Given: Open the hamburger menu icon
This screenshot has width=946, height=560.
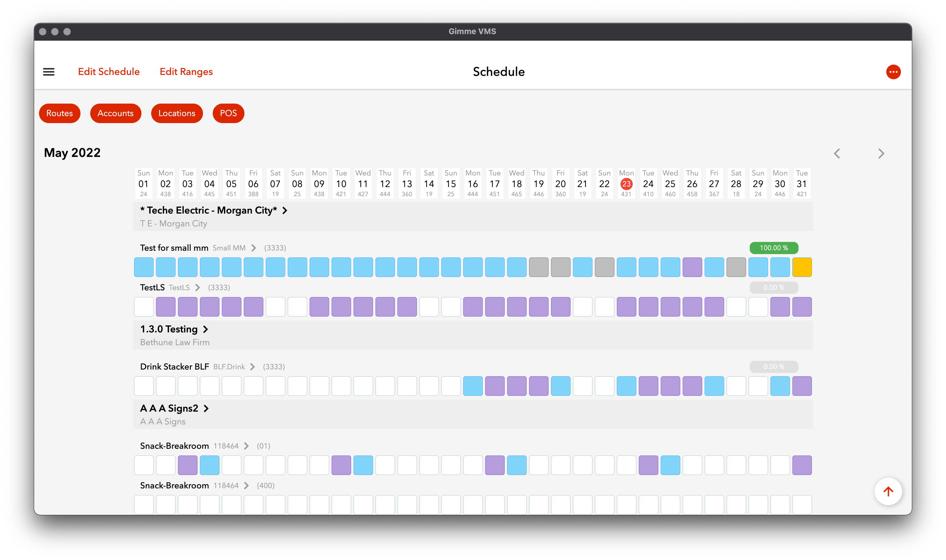Looking at the screenshot, I should [x=49, y=72].
